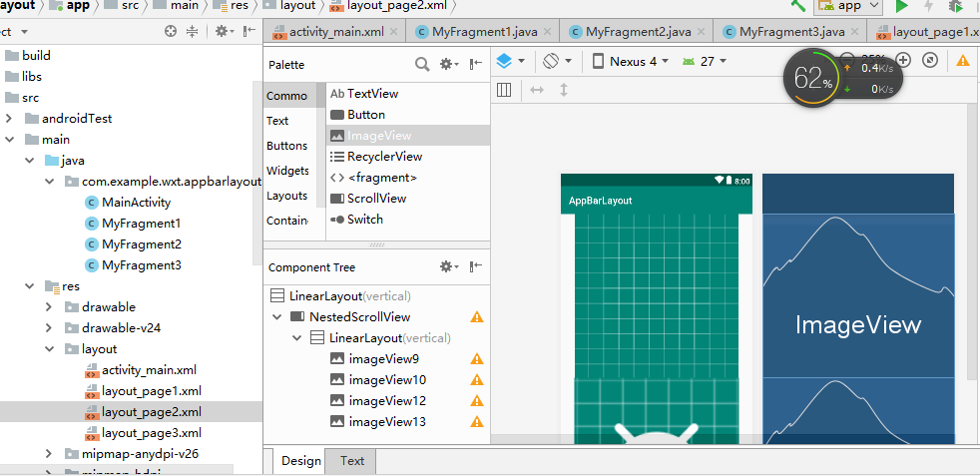The image size is (980, 476).
Task: Expand the drawable-v24 folder
Action: [x=49, y=328]
